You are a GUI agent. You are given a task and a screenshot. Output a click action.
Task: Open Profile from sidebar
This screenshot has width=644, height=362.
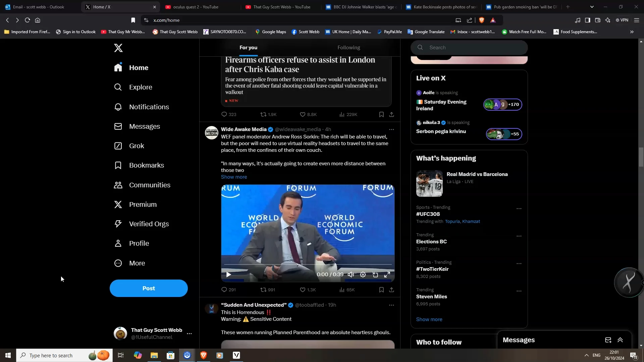coord(131,243)
